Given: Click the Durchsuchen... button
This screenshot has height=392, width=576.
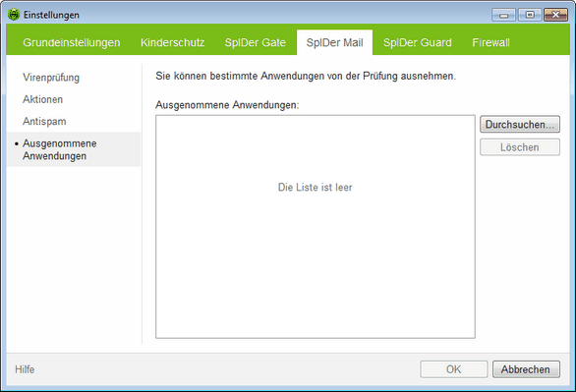Looking at the screenshot, I should pyautogui.click(x=520, y=125).
